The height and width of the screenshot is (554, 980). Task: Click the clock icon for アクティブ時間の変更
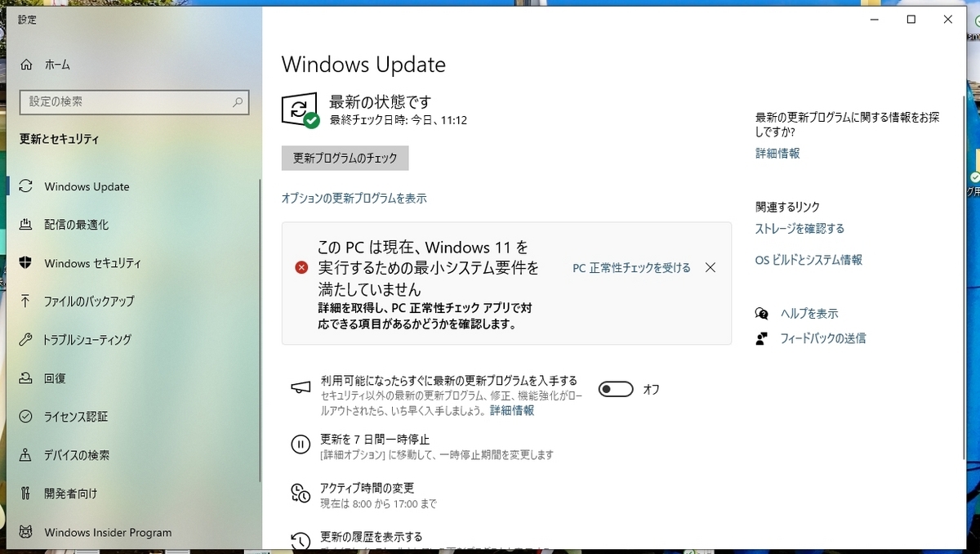[x=301, y=493]
